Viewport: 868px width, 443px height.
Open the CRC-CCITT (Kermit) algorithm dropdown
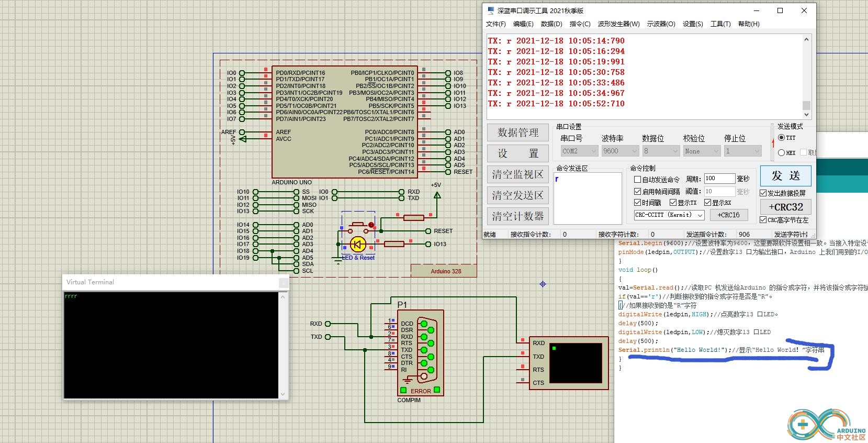[669, 215]
